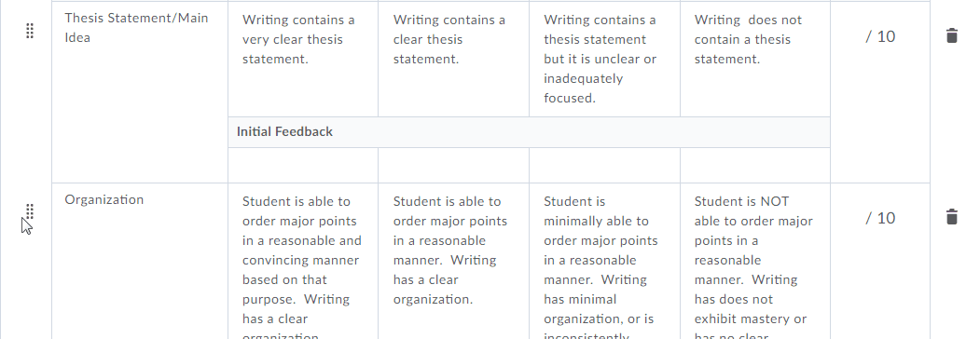Edit the Organization points out of 10

coord(880,217)
